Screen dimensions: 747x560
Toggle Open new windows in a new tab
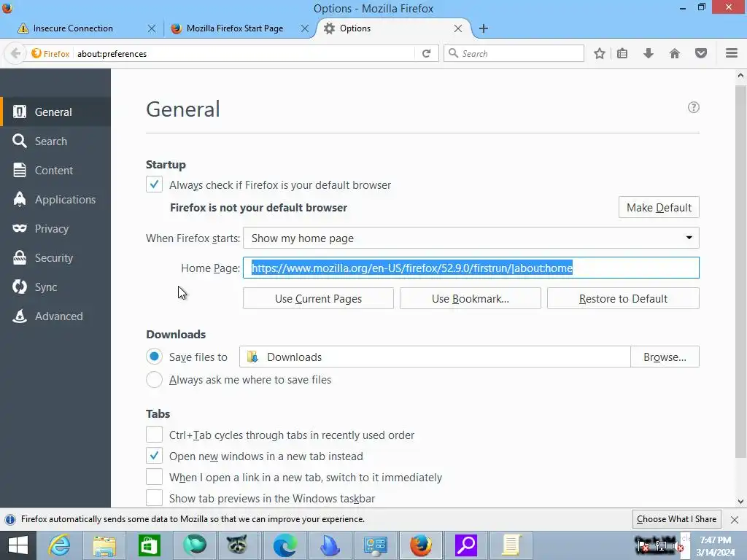pos(154,456)
